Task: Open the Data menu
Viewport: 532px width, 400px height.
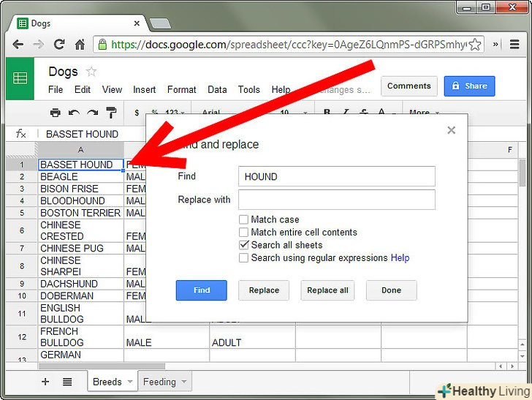Action: [x=217, y=90]
